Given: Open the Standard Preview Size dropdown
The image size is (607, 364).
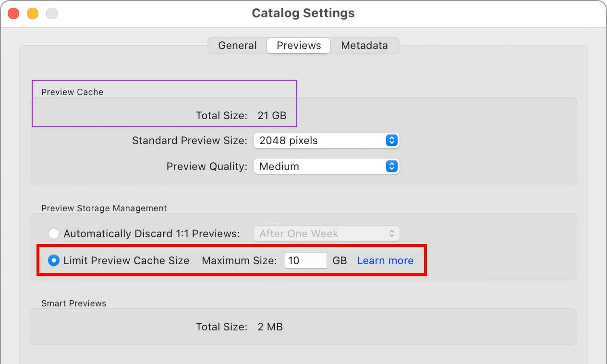Looking at the screenshot, I should 327,141.
